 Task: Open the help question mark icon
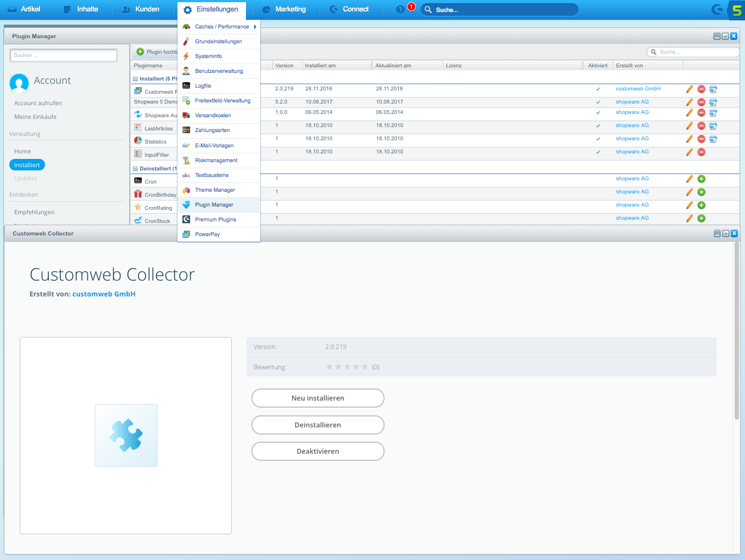(400, 9)
